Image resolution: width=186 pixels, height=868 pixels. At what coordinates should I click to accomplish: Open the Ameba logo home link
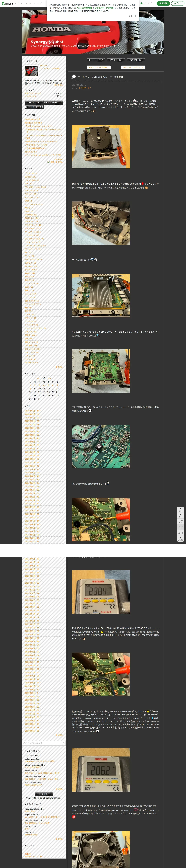point(7,3)
